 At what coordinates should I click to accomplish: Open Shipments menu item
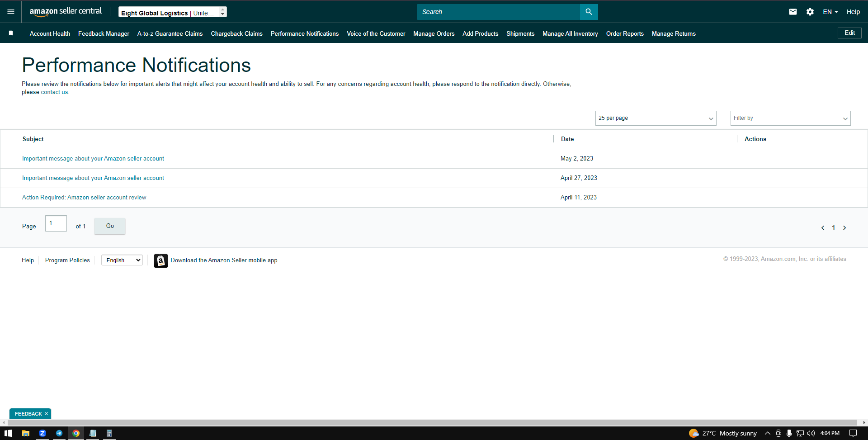[520, 33]
